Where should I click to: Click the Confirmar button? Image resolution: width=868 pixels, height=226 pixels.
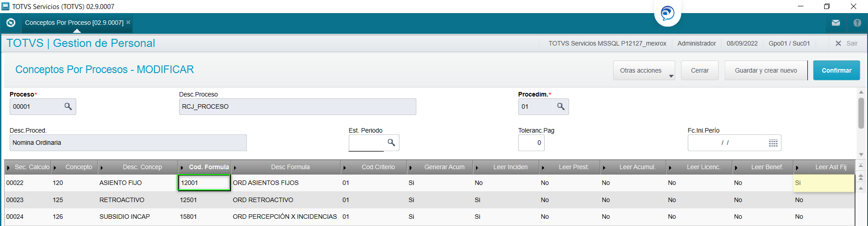[x=836, y=70]
